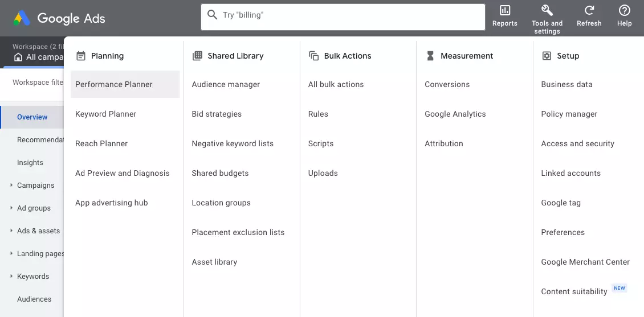Click the Setup column heading
Viewport: 644px width, 317px height.
tap(568, 56)
